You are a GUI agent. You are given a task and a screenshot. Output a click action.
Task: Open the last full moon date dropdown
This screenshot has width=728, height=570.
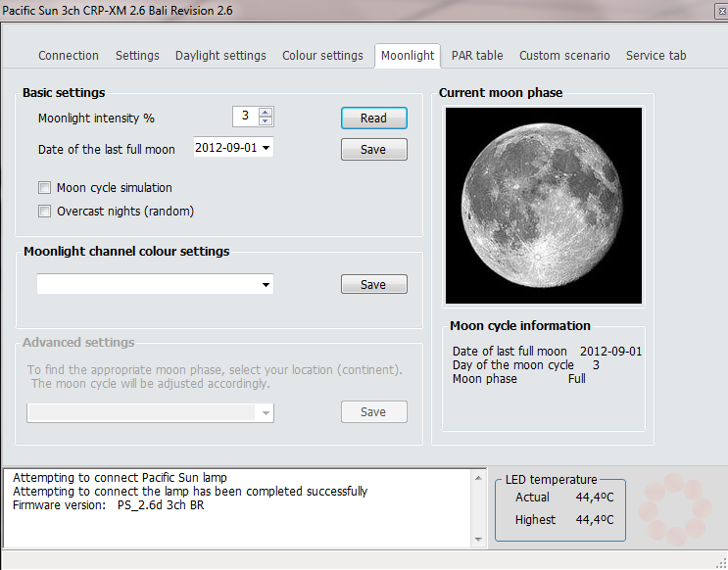[x=266, y=149]
